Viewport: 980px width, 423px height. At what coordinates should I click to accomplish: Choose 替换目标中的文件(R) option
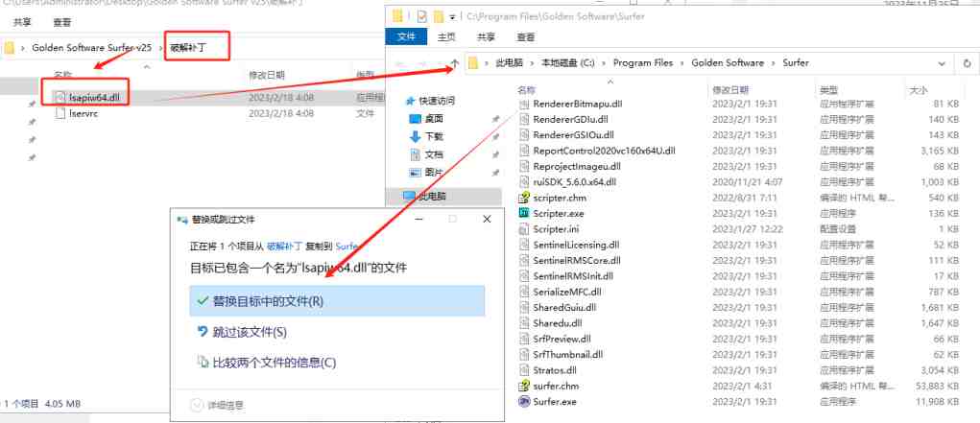tap(337, 301)
